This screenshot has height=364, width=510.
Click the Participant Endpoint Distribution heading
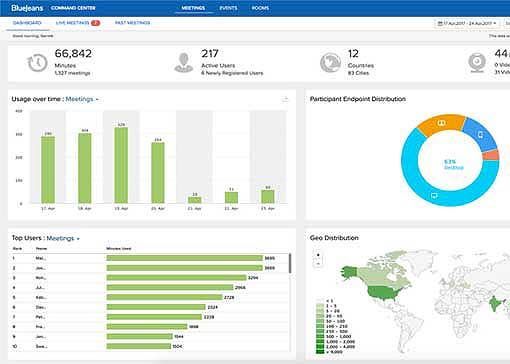[358, 99]
